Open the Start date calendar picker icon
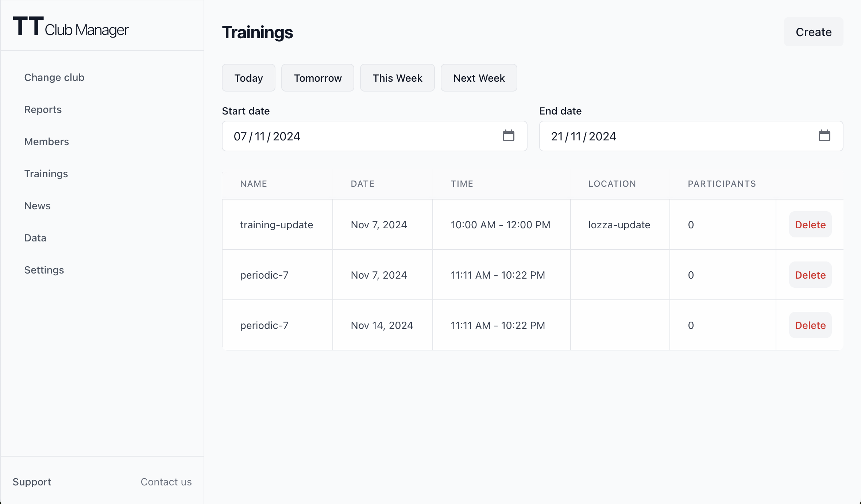Viewport: 861px width, 504px height. point(508,136)
